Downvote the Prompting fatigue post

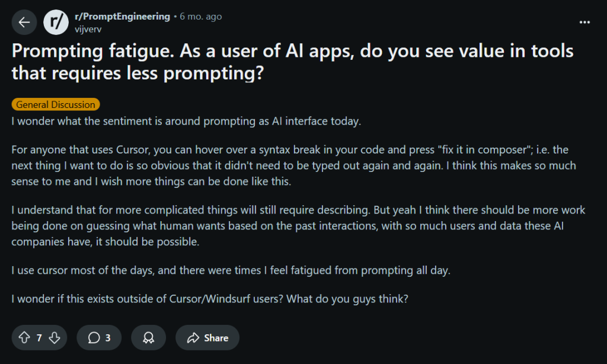click(55, 337)
